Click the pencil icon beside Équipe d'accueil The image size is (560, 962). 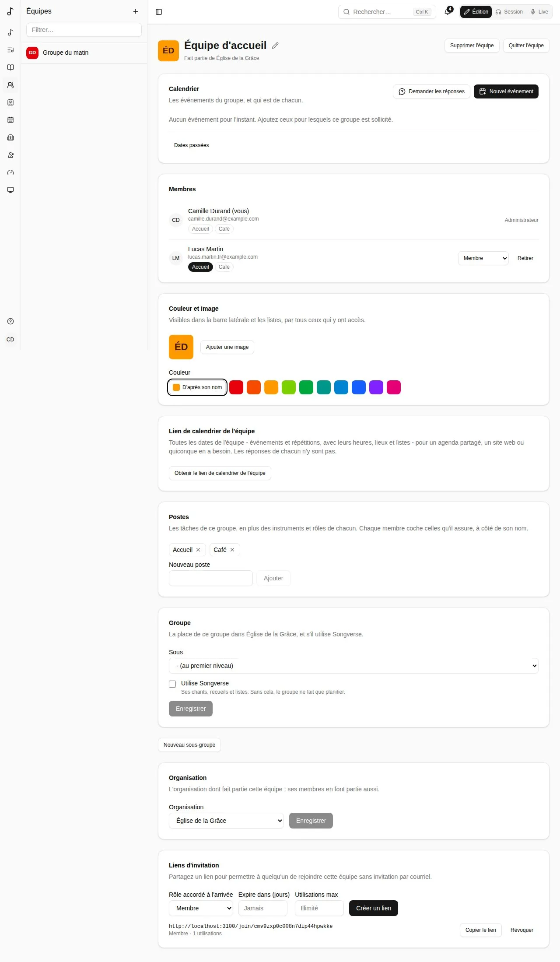click(275, 46)
